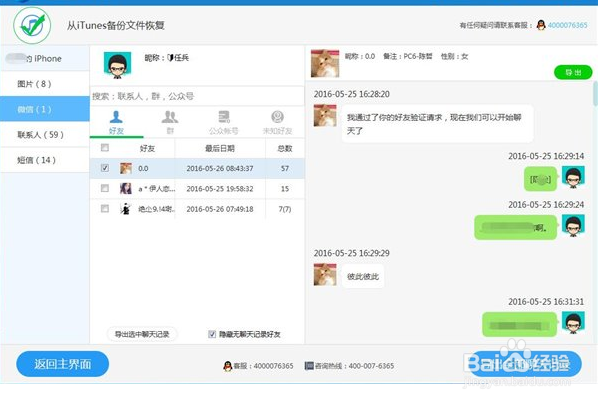This screenshot has width=604, height=403.
Task: Click the green bubble sent at 16:29:24
Action: (515, 228)
